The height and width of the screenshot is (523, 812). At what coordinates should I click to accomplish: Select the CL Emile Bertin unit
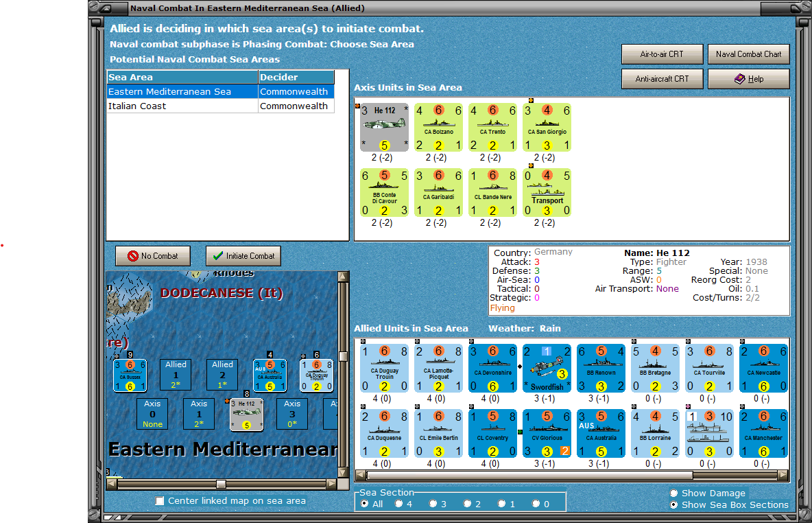[x=439, y=434]
